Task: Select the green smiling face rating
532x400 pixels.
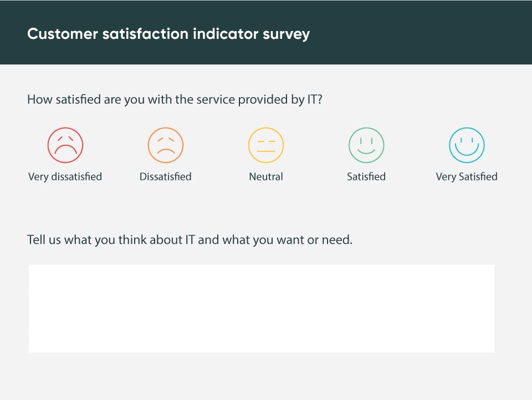Action: point(366,145)
